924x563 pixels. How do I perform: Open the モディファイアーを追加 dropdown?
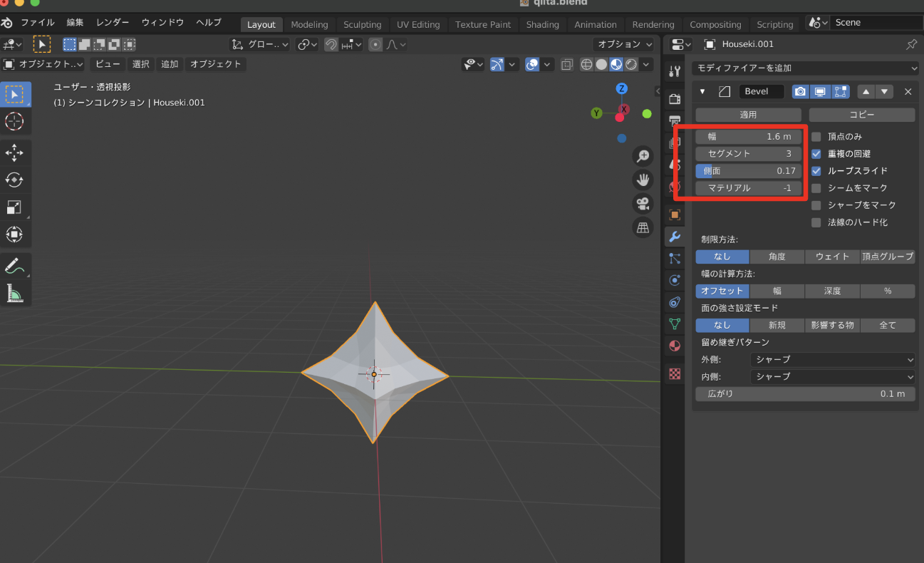click(x=805, y=68)
